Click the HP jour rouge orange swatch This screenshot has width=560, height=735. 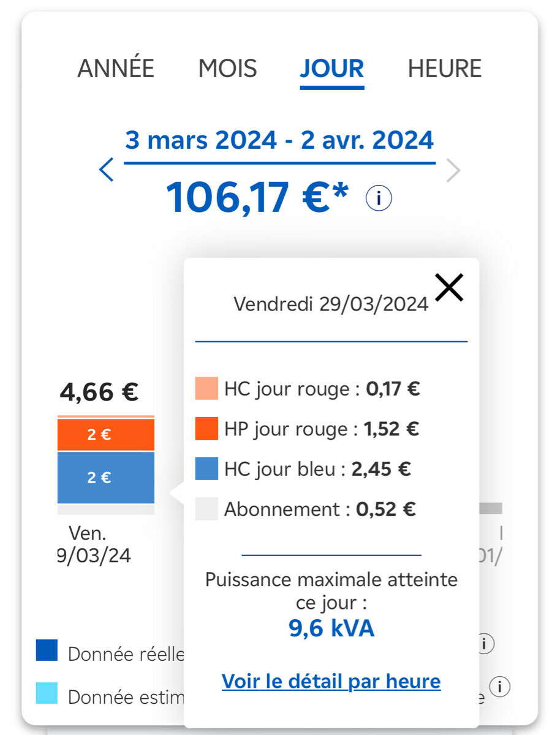coord(206,429)
